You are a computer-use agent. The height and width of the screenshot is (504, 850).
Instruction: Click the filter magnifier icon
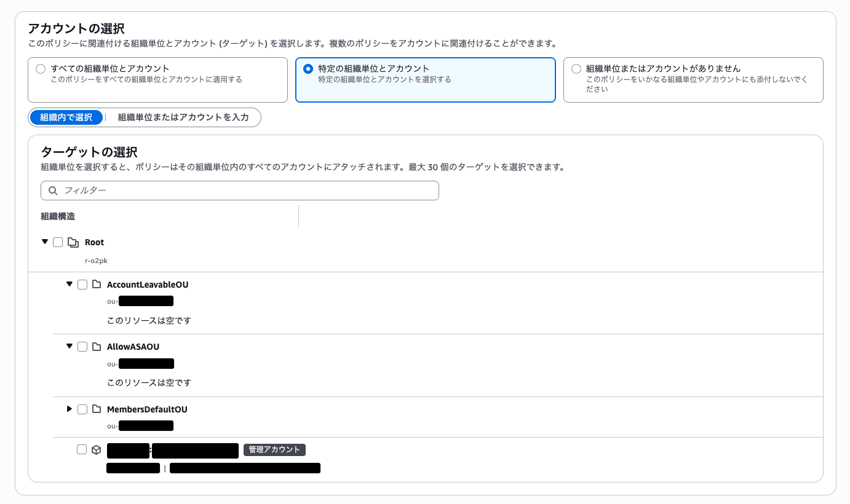pyautogui.click(x=53, y=191)
